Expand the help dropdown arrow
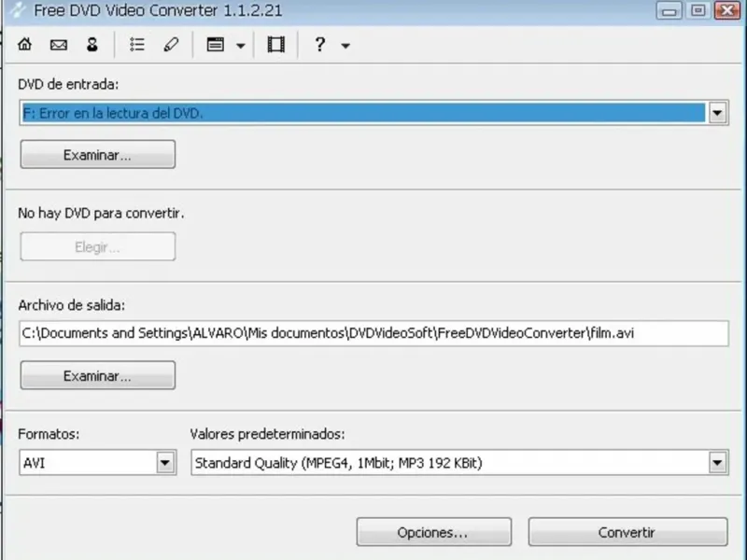This screenshot has height=560, width=747. click(x=345, y=46)
